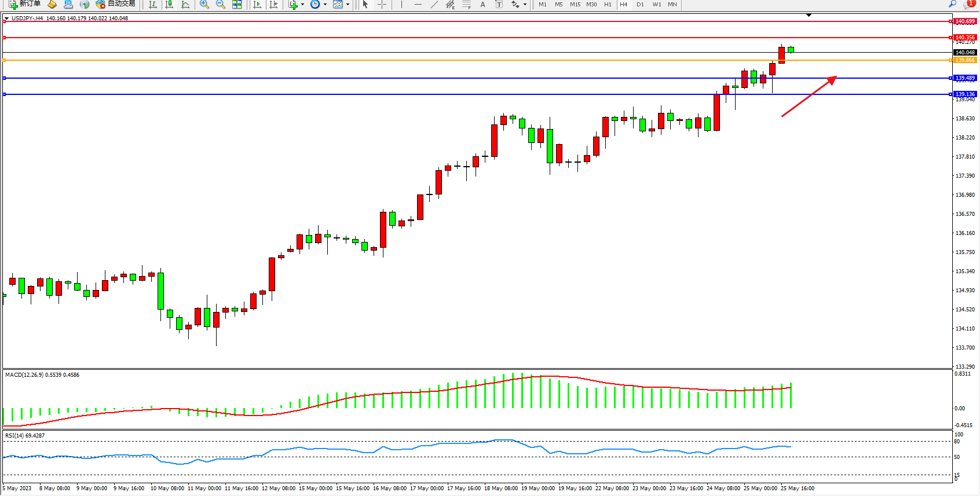
Task: Toggle the AutoTrading (自动交易) button
Action: (116, 4)
